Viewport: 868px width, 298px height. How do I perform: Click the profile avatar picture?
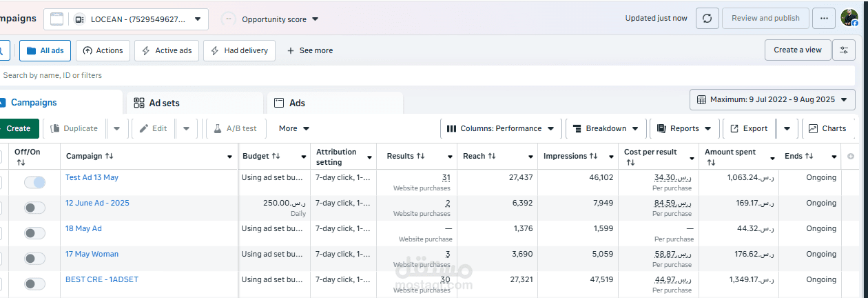(849, 19)
